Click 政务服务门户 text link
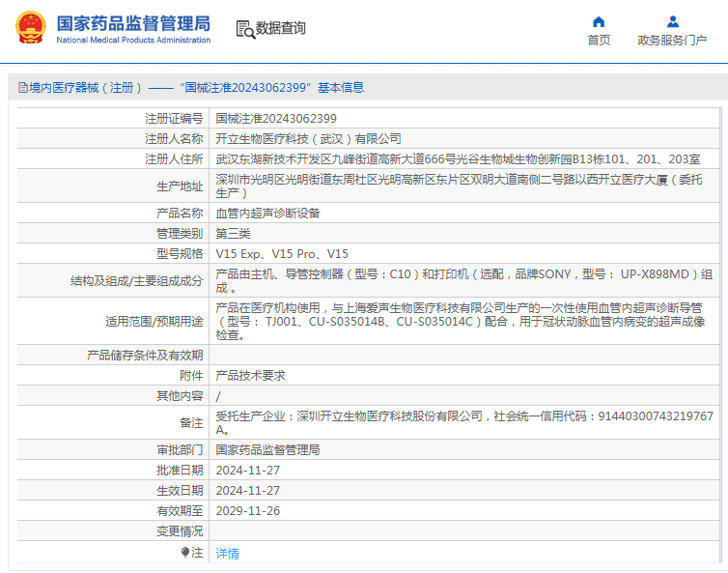 point(672,41)
